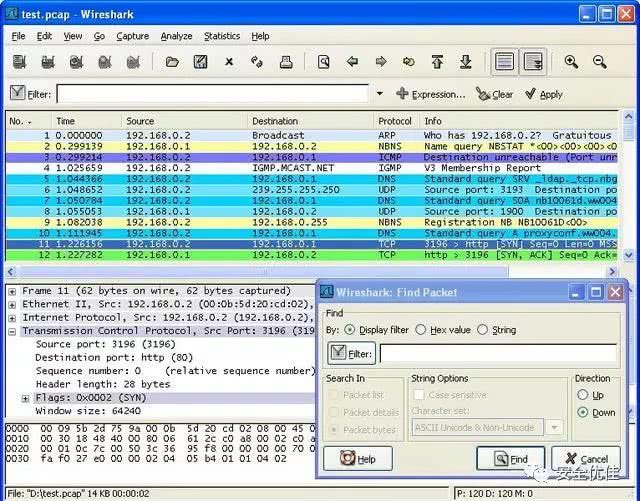This screenshot has height=501, width=640.
Task: Set search direction to Up
Action: 582,395
